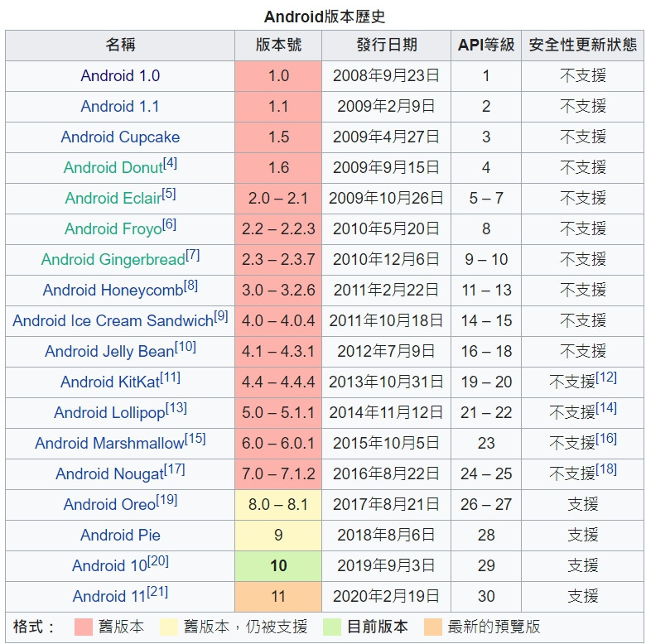Follow footnote [20] beside Android 10
This screenshot has width=646, height=644.
click(158, 561)
